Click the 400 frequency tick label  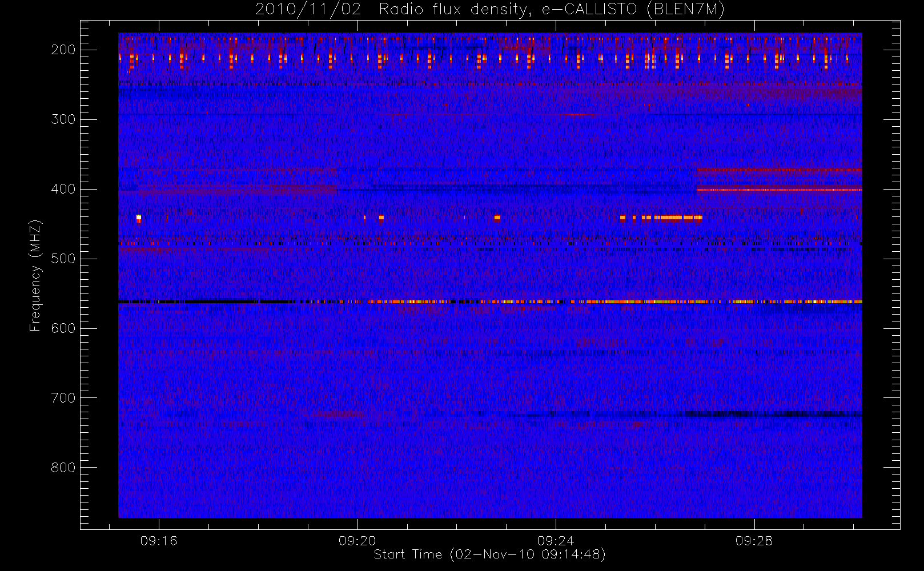63,189
